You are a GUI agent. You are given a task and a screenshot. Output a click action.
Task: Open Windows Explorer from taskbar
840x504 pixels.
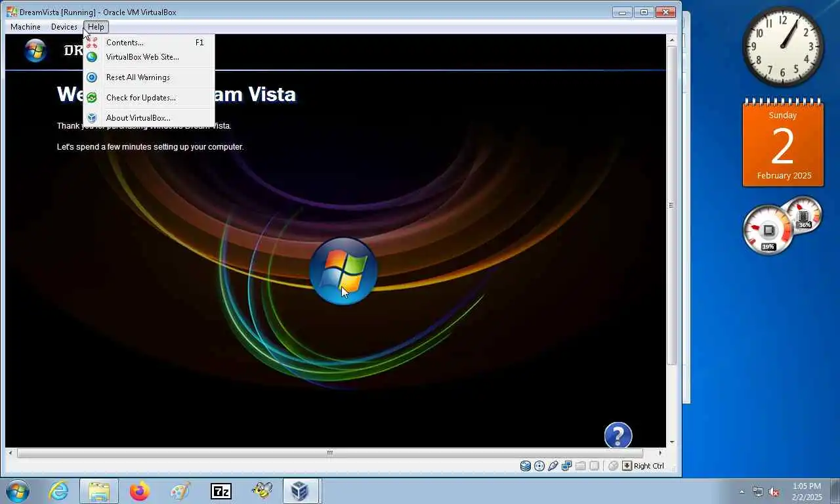coord(99,491)
